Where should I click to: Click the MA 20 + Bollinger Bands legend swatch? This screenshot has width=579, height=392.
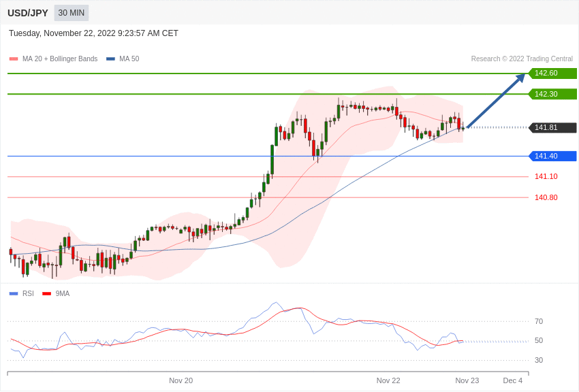[x=14, y=59]
